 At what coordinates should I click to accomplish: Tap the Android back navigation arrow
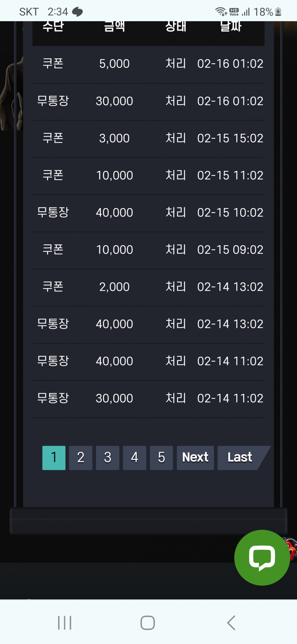231,623
